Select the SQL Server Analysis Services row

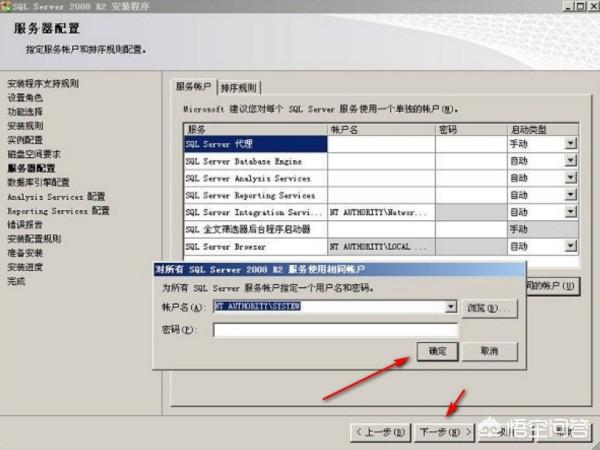click(x=256, y=178)
